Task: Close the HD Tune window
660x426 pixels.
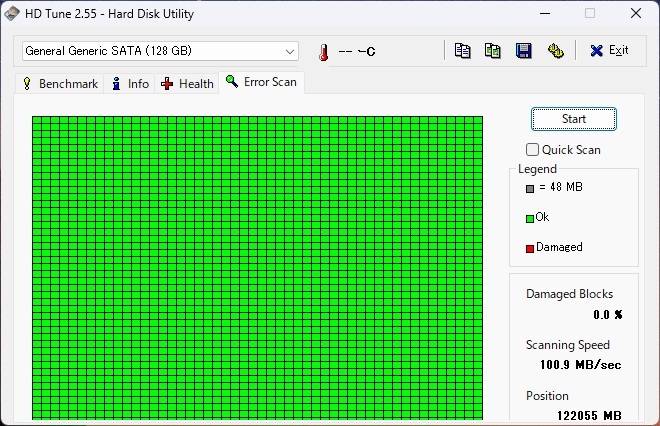Action: [636, 13]
